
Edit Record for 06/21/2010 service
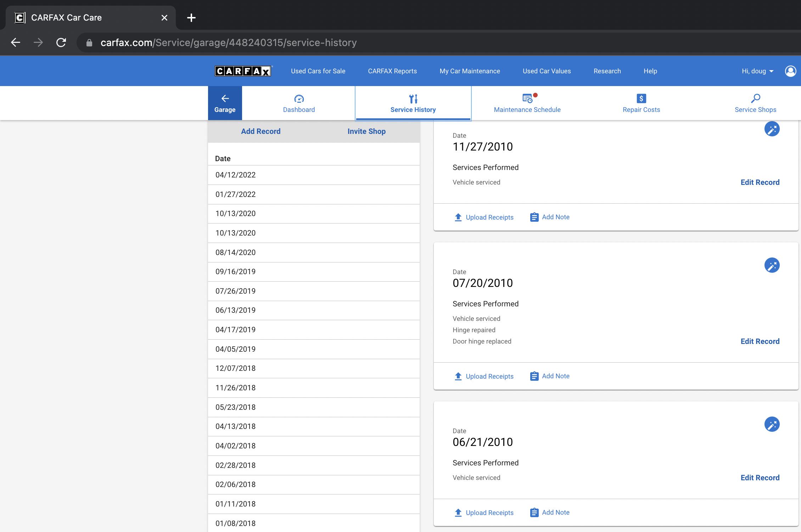pyautogui.click(x=760, y=478)
